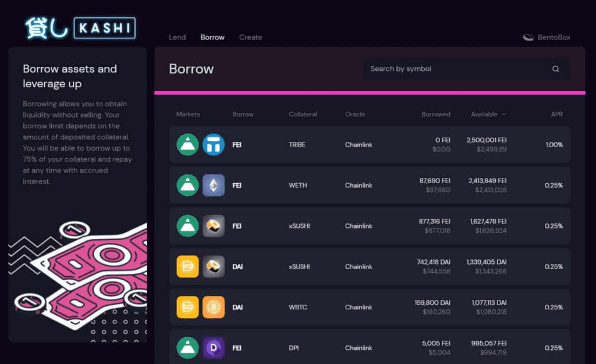Sort by the Collateral column header

[x=303, y=114]
